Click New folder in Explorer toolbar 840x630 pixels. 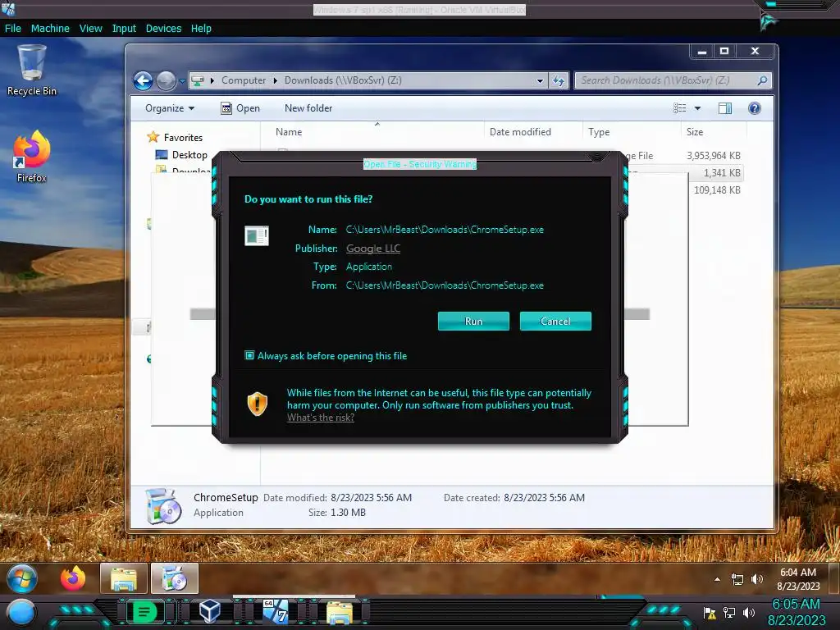point(308,108)
